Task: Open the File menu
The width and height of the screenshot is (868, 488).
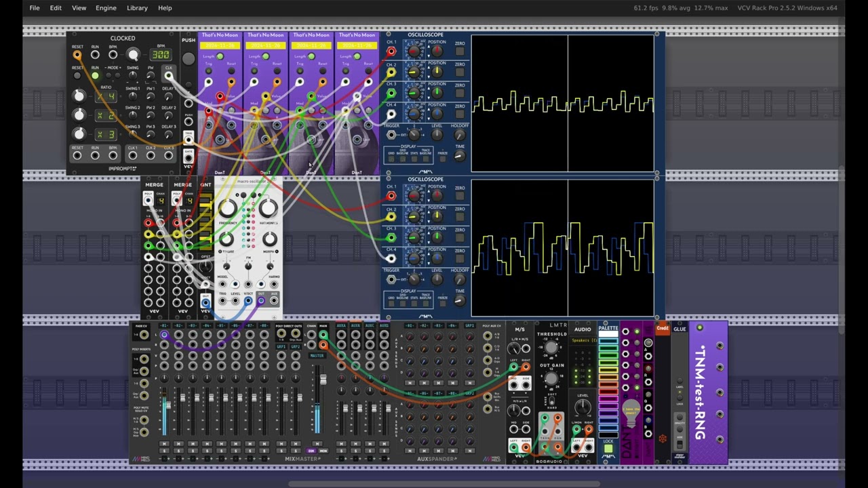Action: click(x=35, y=8)
